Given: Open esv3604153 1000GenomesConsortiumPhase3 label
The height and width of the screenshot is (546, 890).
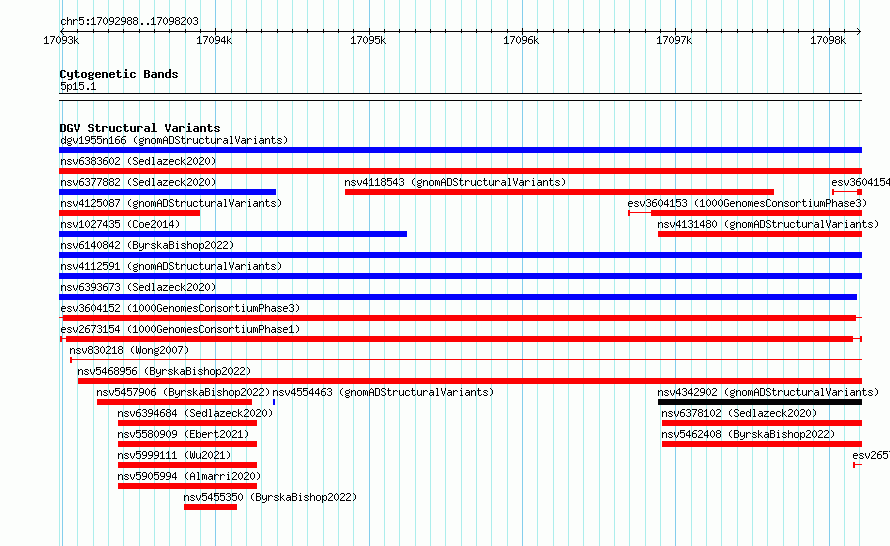Looking at the screenshot, I should pos(747,203).
